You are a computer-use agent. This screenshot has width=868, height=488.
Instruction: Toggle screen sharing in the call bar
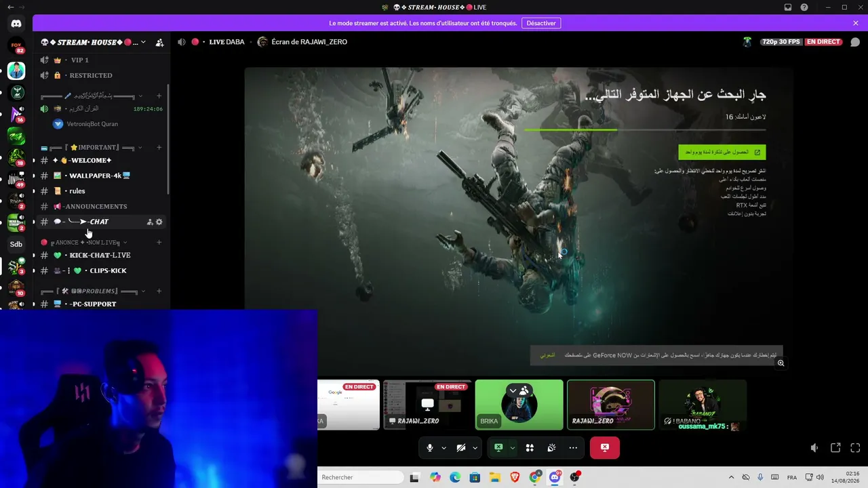pos(498,448)
